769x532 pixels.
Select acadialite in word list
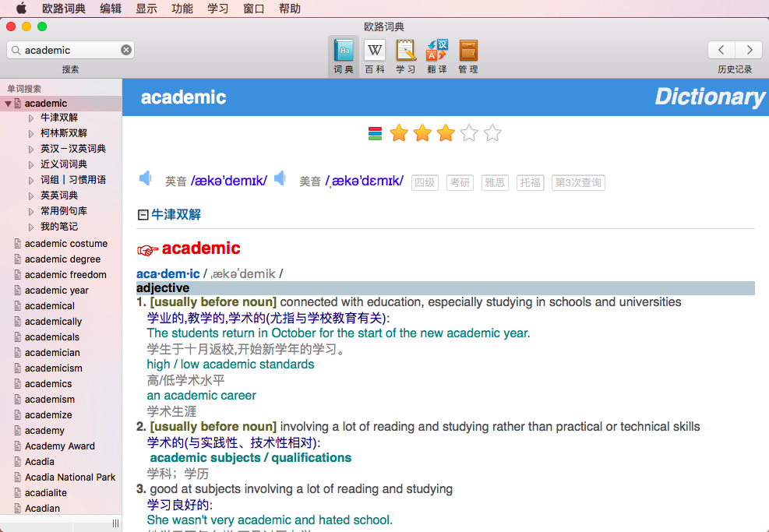click(46, 493)
